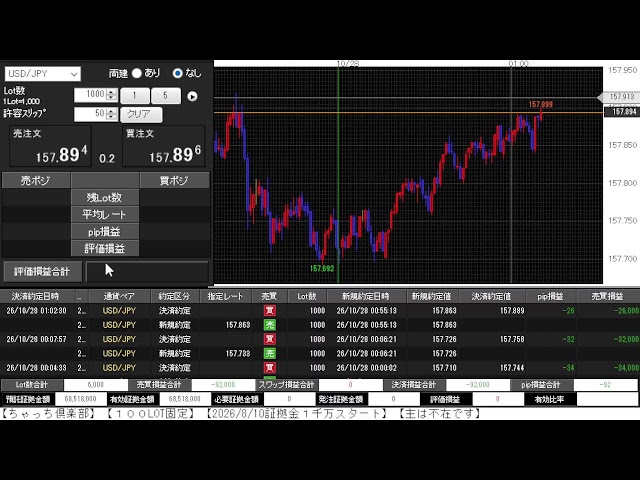
Task: Click the 残Lot数 label
Action: [x=104, y=198]
